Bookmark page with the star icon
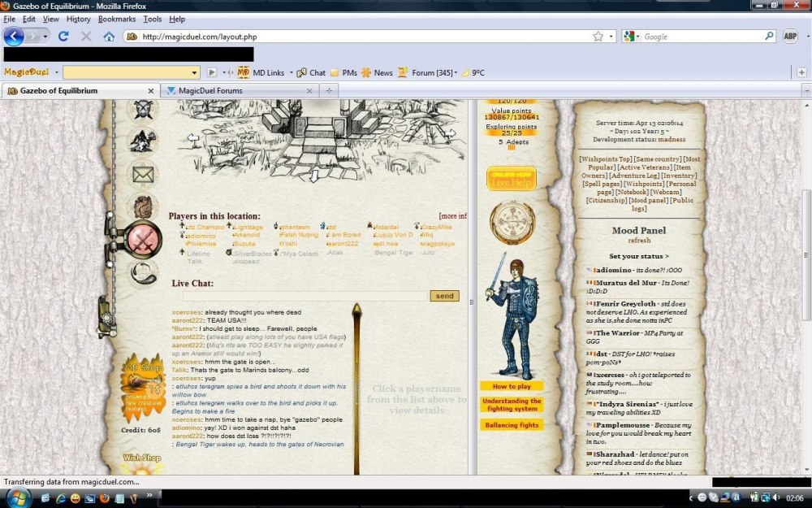The image size is (812, 508). (x=598, y=37)
